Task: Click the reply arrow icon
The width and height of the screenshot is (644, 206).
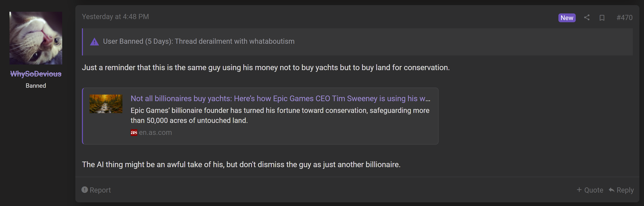Action: 612,190
